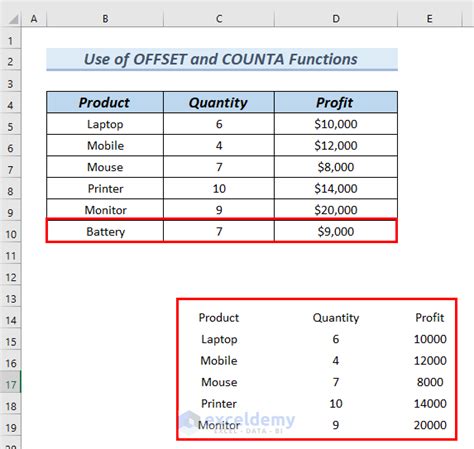474x449 pixels.
Task: Click 'Profit' in row 14
Action: click(x=430, y=318)
